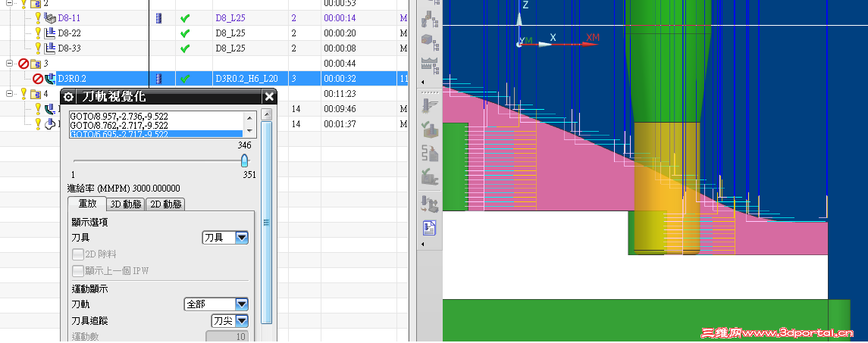868x343 pixels.
Task: Click the dialog scroll-up arrow button
Action: (266, 114)
